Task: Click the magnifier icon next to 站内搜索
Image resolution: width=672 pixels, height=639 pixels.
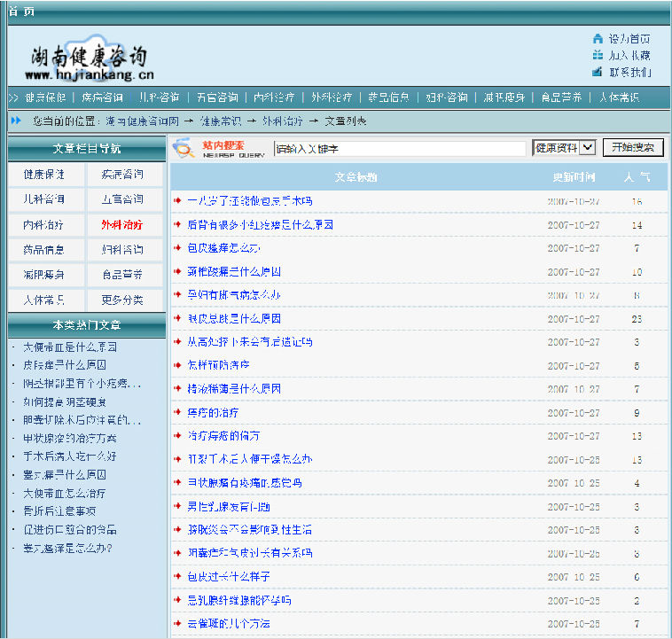Action: tap(183, 148)
